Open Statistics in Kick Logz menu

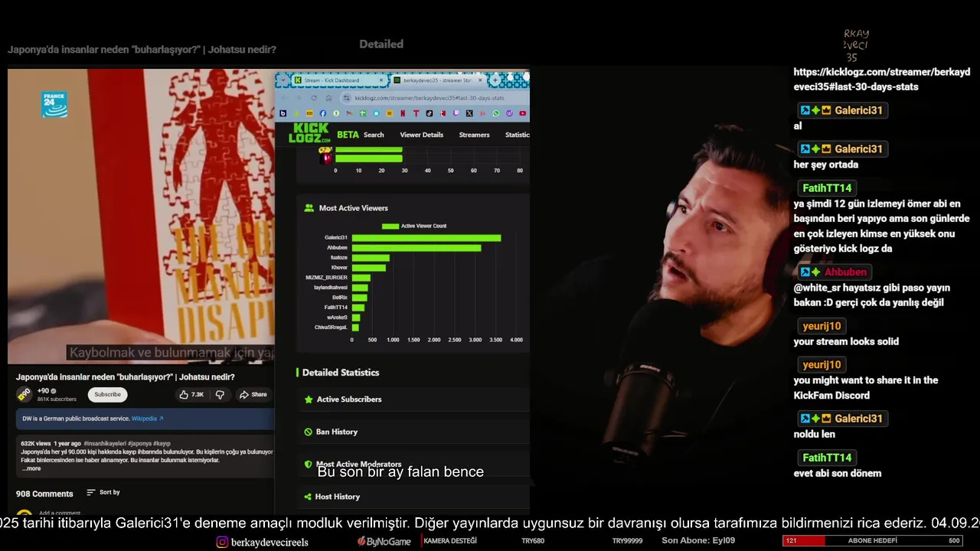point(518,135)
